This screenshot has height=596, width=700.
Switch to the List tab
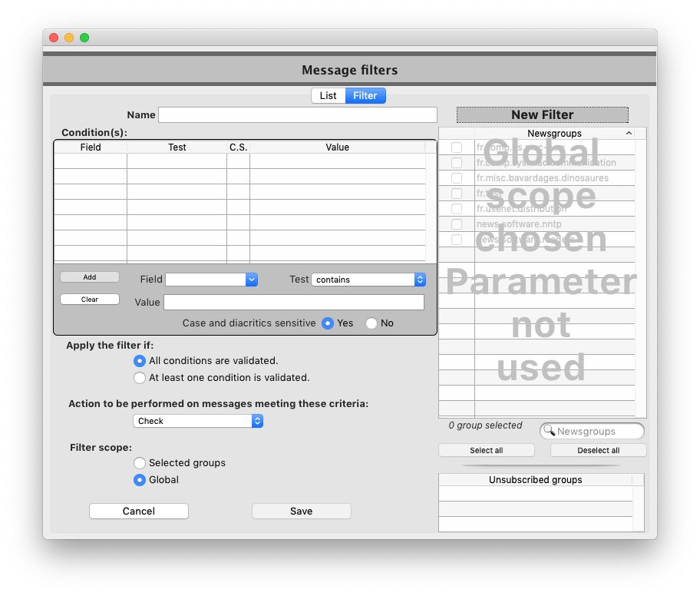coord(329,95)
